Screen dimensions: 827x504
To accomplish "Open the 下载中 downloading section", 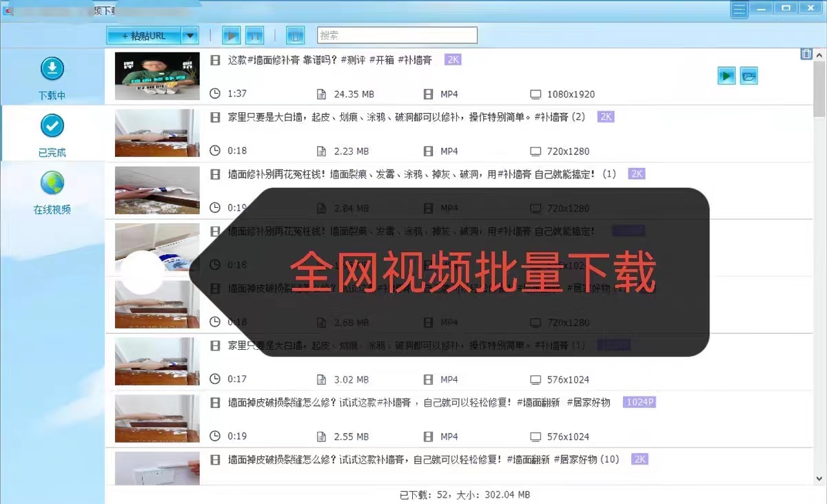I will coord(52,78).
